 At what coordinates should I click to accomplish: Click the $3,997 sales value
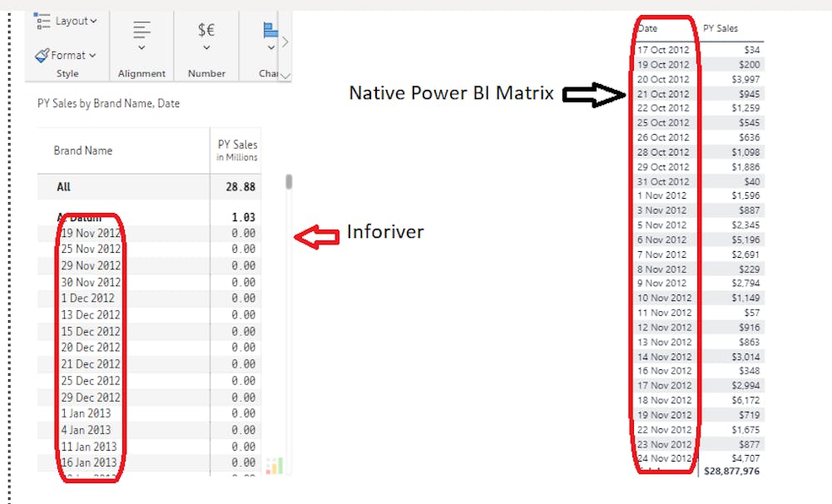pos(745,80)
